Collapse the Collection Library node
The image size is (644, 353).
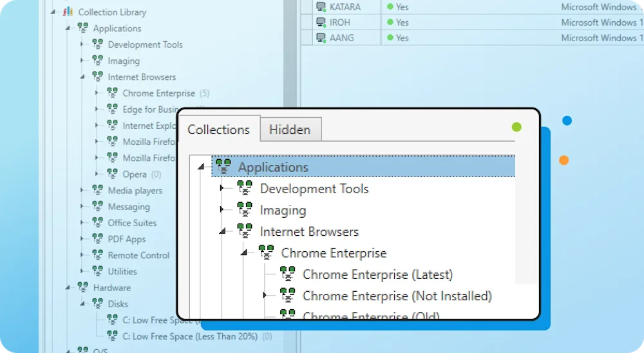point(53,12)
